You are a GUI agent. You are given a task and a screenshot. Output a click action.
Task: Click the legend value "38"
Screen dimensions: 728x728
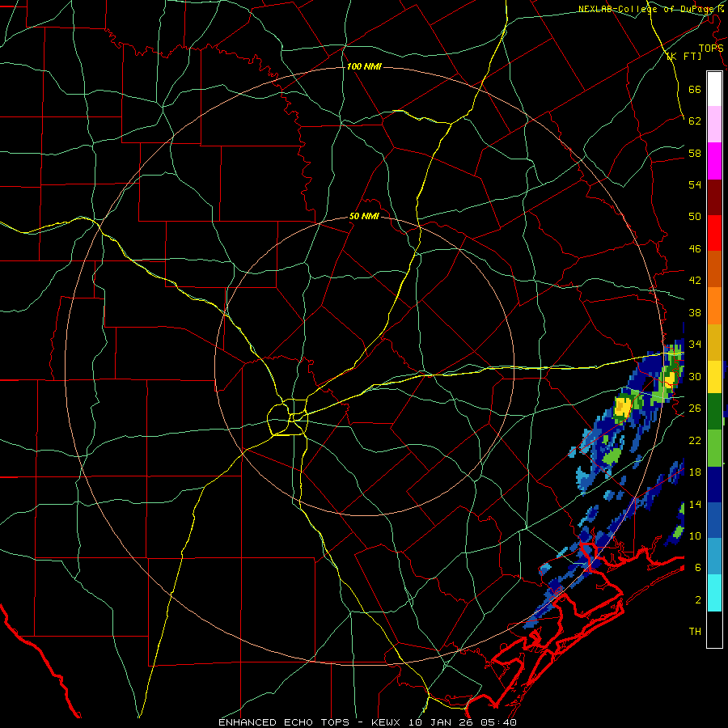pos(695,312)
